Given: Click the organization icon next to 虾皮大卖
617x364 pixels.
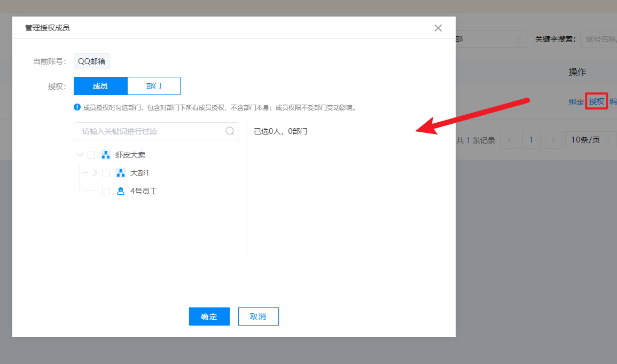Looking at the screenshot, I should (x=106, y=155).
